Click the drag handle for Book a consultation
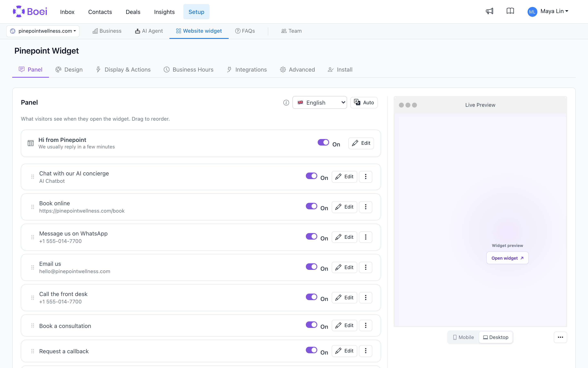The image size is (588, 368). (32, 325)
